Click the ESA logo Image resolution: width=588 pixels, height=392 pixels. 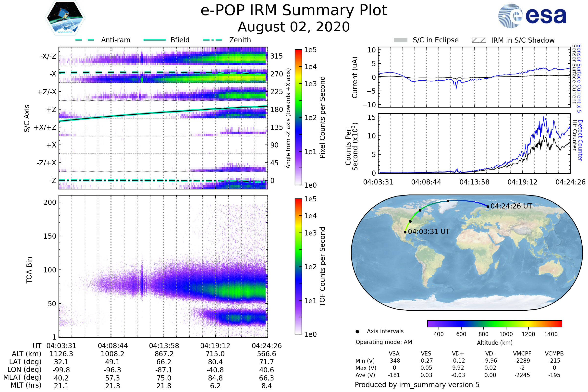[x=532, y=16]
